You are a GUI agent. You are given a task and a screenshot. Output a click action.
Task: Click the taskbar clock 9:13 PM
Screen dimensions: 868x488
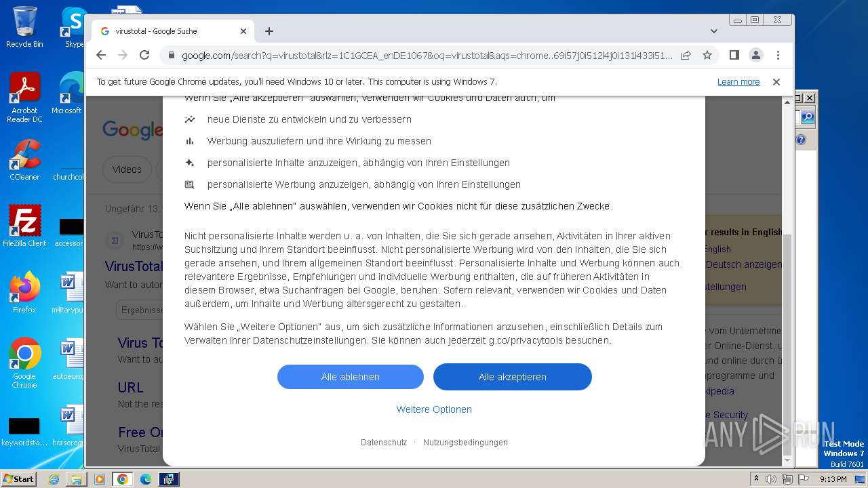click(833, 479)
